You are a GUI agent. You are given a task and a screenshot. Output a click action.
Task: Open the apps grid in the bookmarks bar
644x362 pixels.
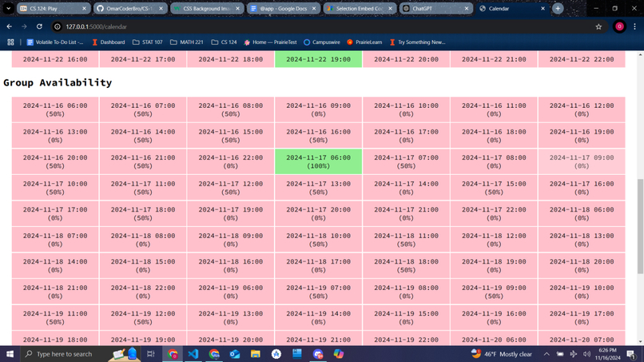coord(10,42)
